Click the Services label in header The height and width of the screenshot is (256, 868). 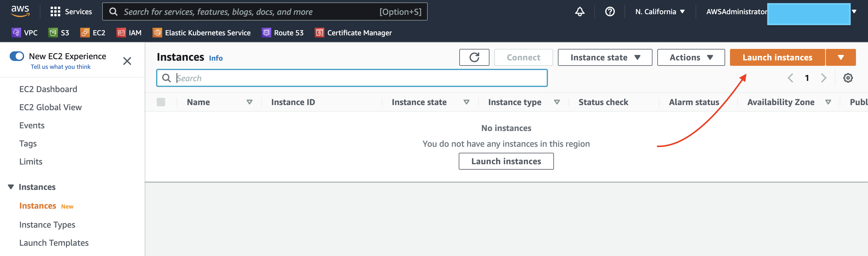coord(78,11)
